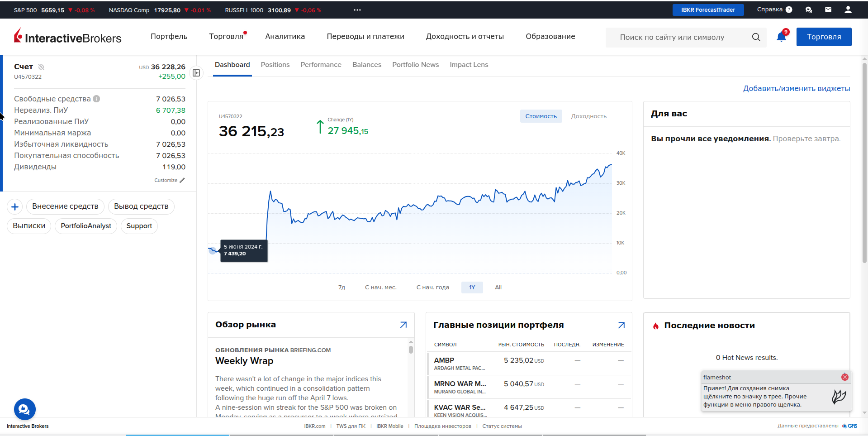Click the search magnifier icon
Viewport: 868px width, 436px height.
(756, 37)
